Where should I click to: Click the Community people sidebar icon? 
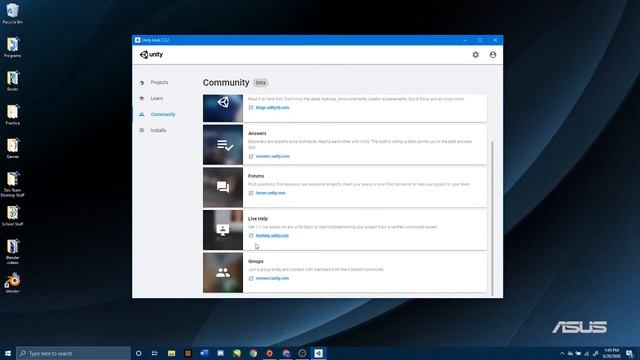tap(142, 114)
